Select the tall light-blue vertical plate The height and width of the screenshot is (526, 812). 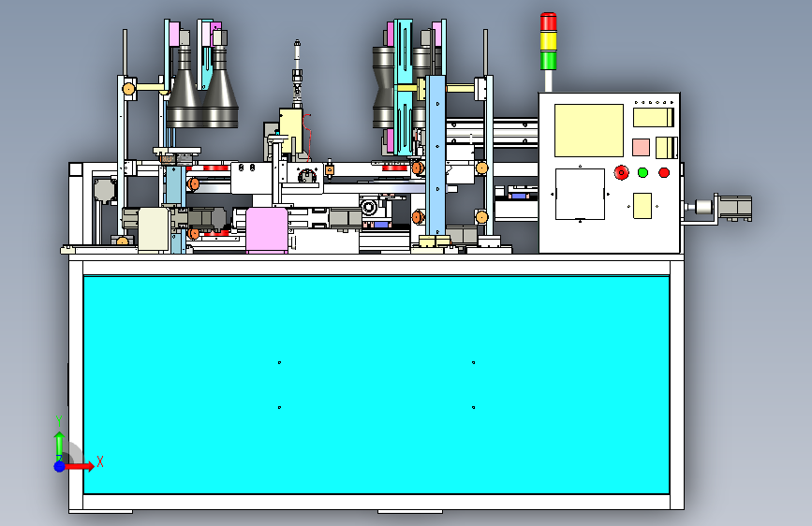coord(436,155)
